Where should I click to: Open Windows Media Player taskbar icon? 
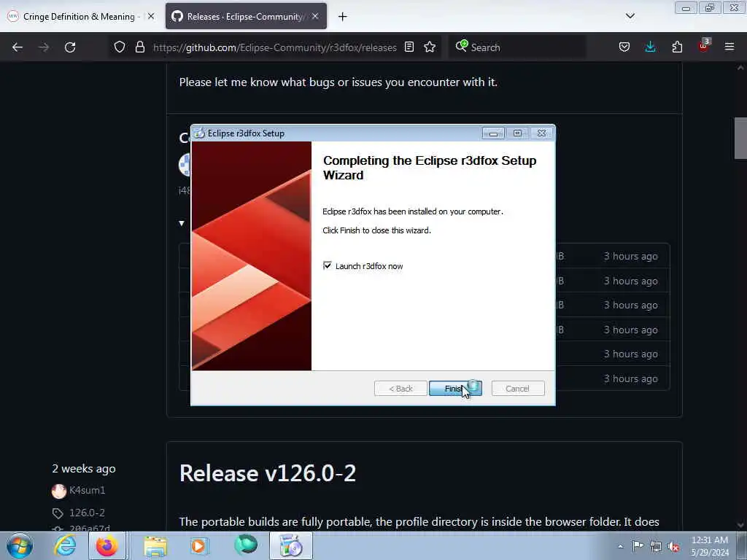click(x=198, y=545)
